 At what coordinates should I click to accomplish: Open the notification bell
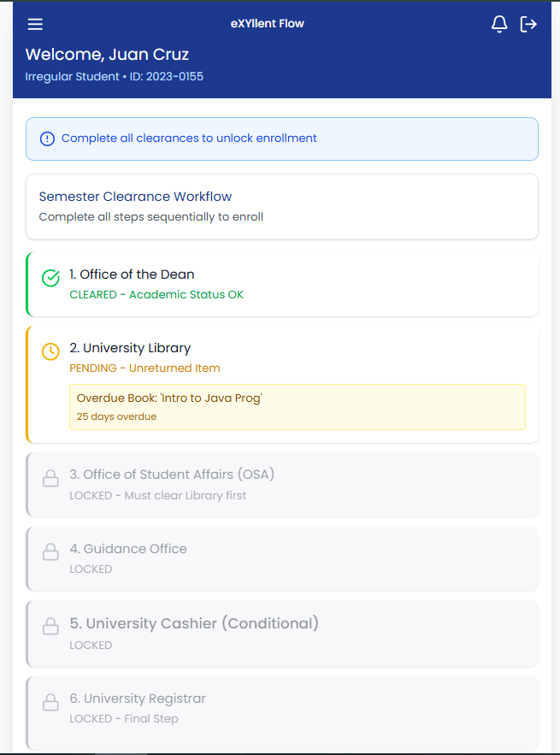pyautogui.click(x=499, y=24)
